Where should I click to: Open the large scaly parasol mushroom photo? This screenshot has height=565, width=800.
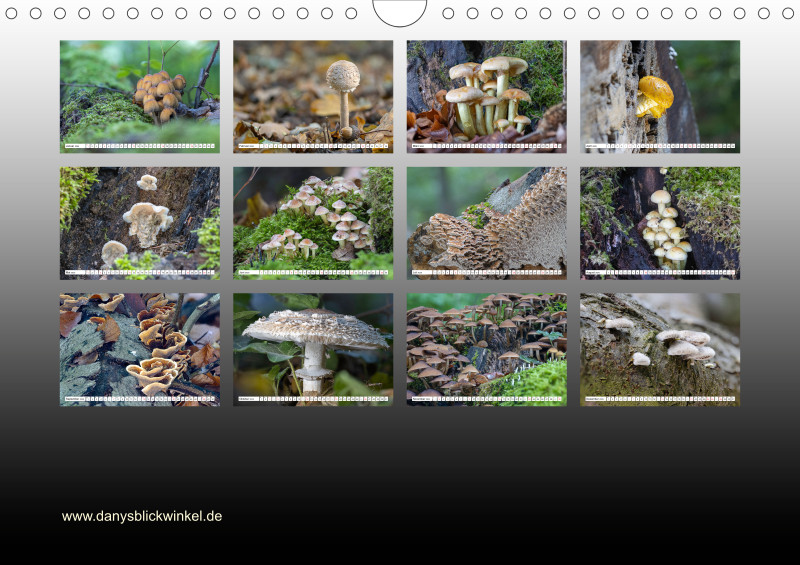313,350
